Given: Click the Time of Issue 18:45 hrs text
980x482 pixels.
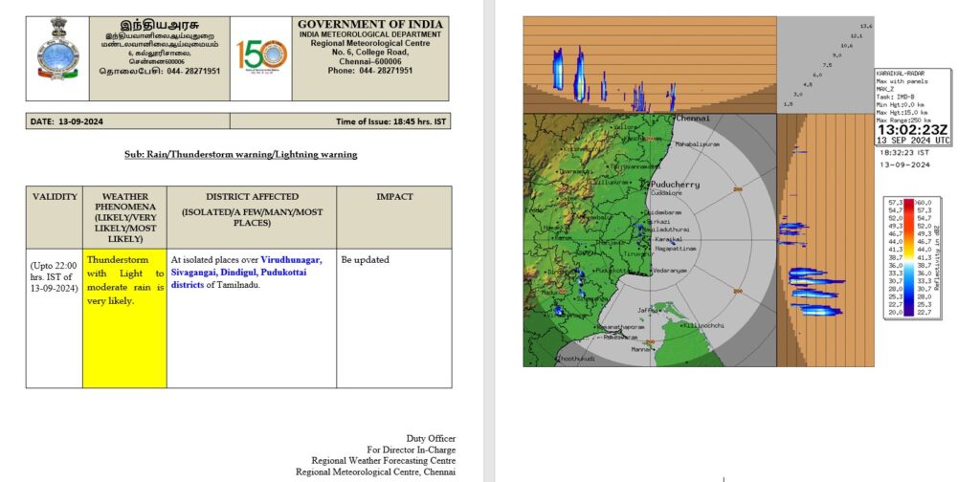Looking at the screenshot, I should point(391,121).
